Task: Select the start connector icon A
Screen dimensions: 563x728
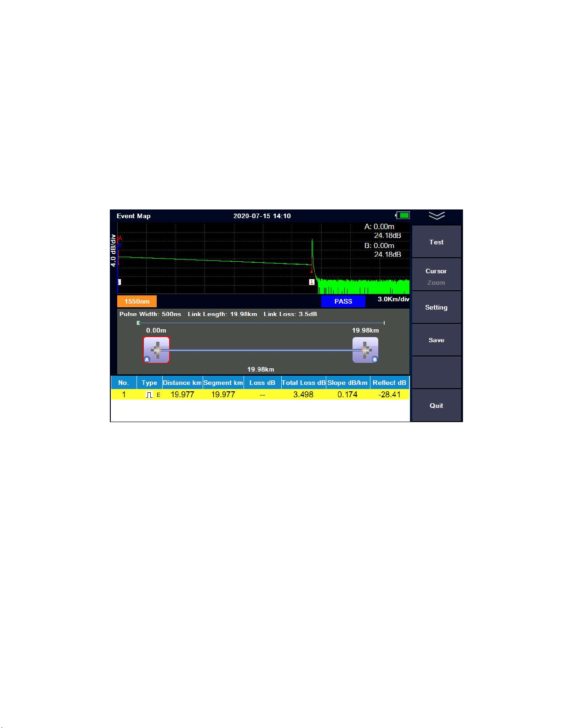Action: [x=156, y=350]
